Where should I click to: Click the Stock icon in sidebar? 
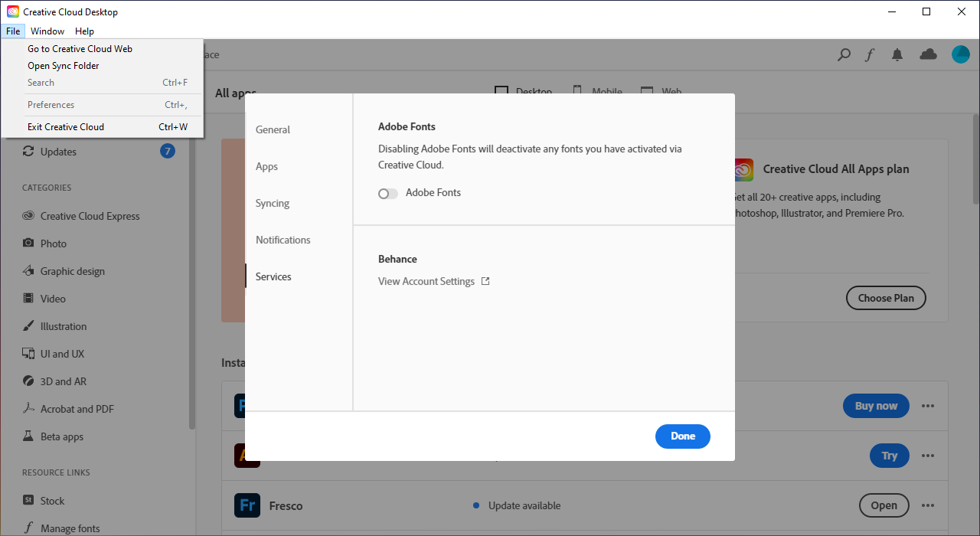pos(28,500)
